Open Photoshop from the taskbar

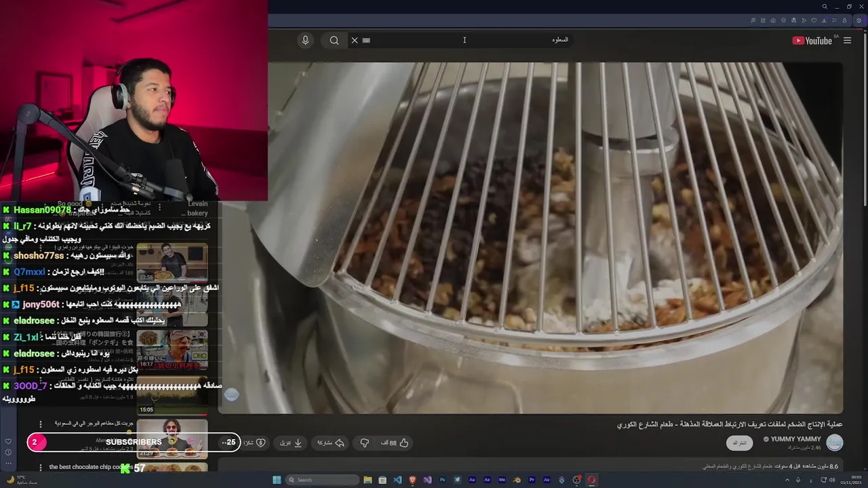442,480
